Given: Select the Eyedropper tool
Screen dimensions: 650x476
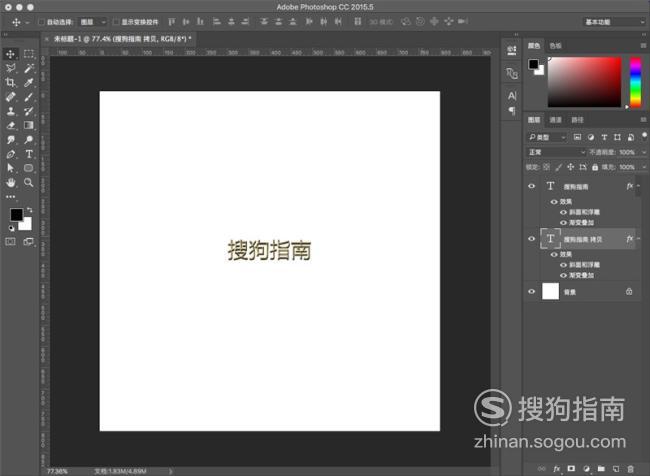Looking at the screenshot, I should pos(29,83).
